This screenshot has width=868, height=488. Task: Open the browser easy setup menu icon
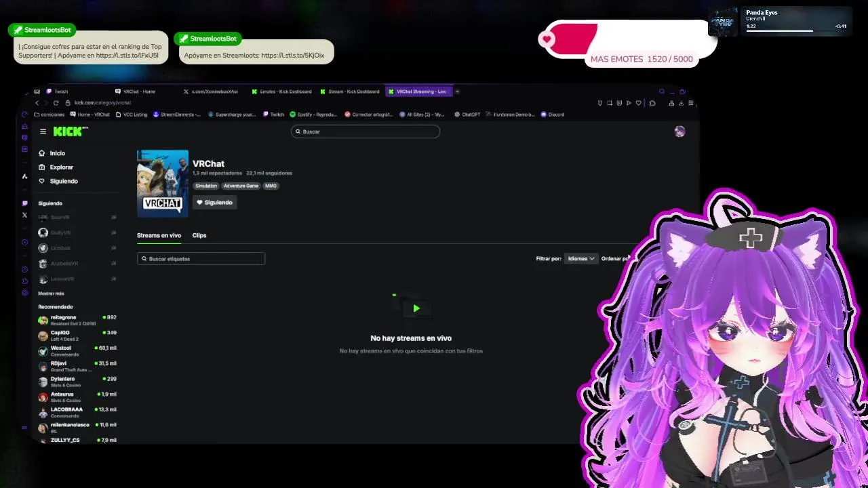click(690, 103)
